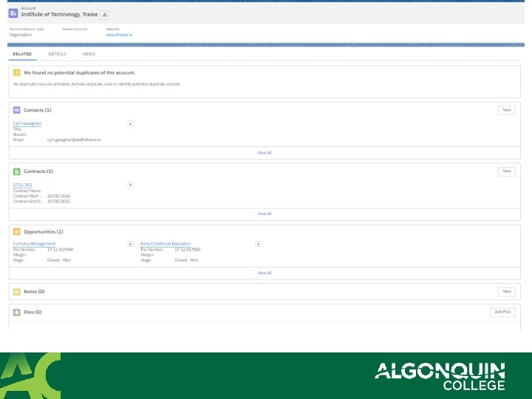This screenshot has width=532, height=399.
Task: Click the Contracts (1) section heading
Action: (x=38, y=171)
